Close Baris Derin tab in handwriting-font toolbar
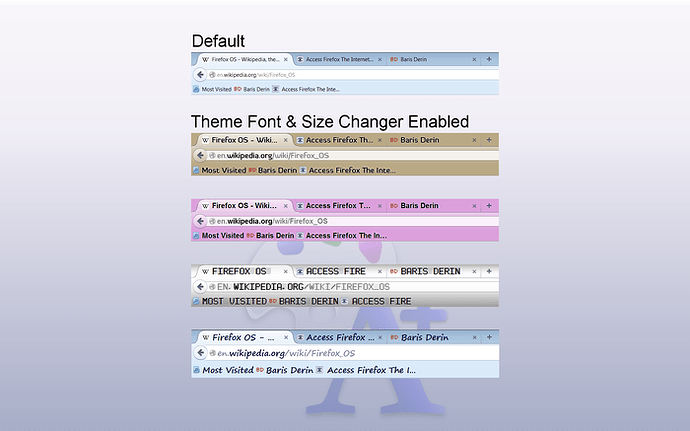This screenshot has height=431, width=690. click(474, 338)
